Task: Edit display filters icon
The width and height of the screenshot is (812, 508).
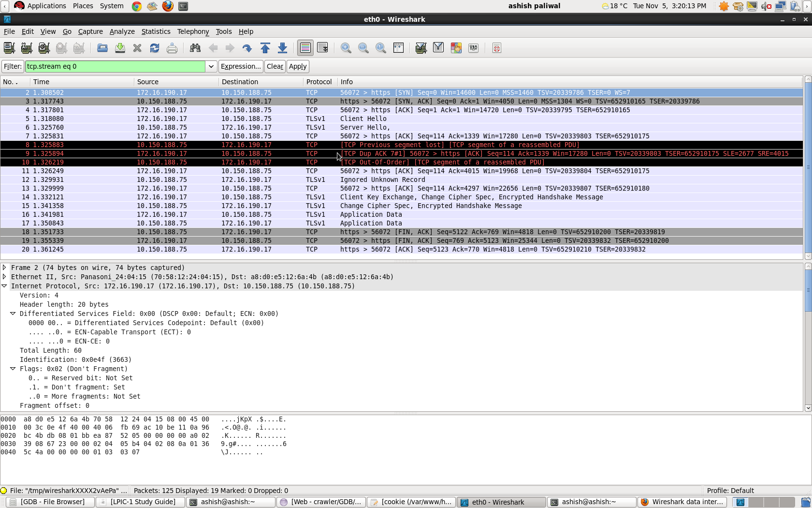Action: [438, 48]
